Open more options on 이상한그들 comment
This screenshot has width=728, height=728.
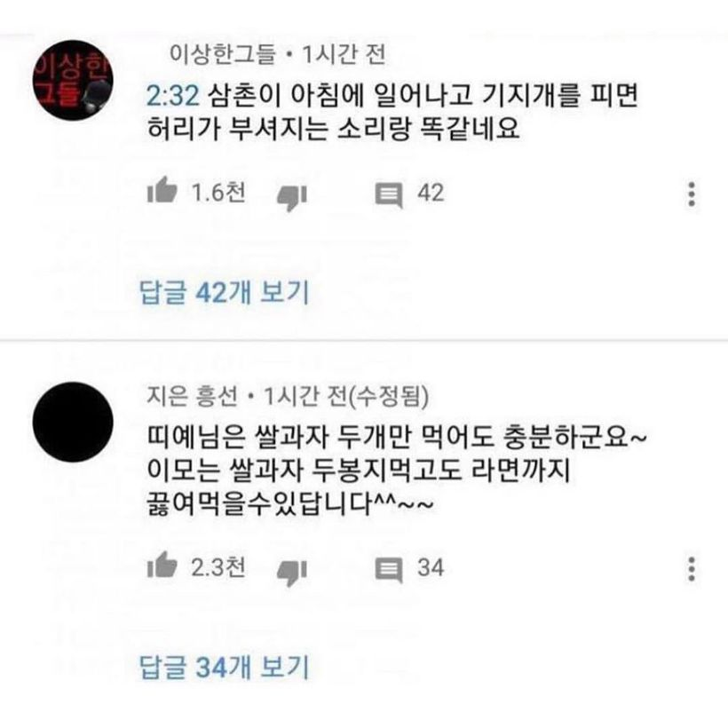pyautogui.click(x=692, y=194)
